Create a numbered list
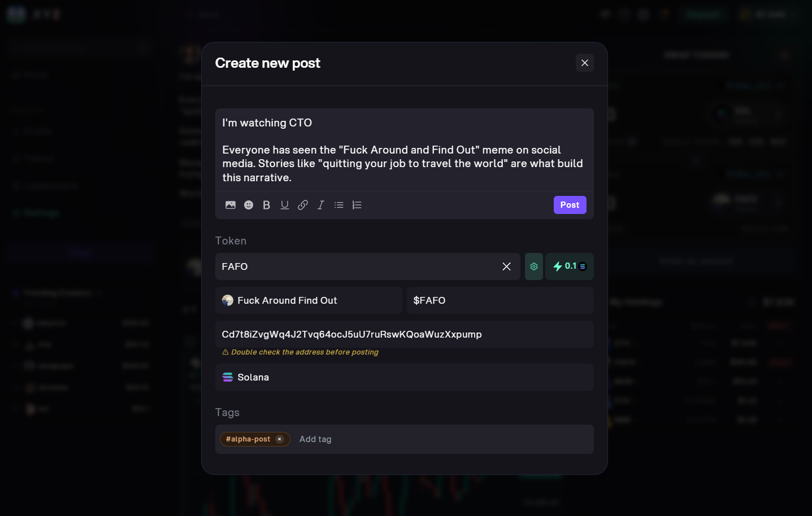 point(357,205)
